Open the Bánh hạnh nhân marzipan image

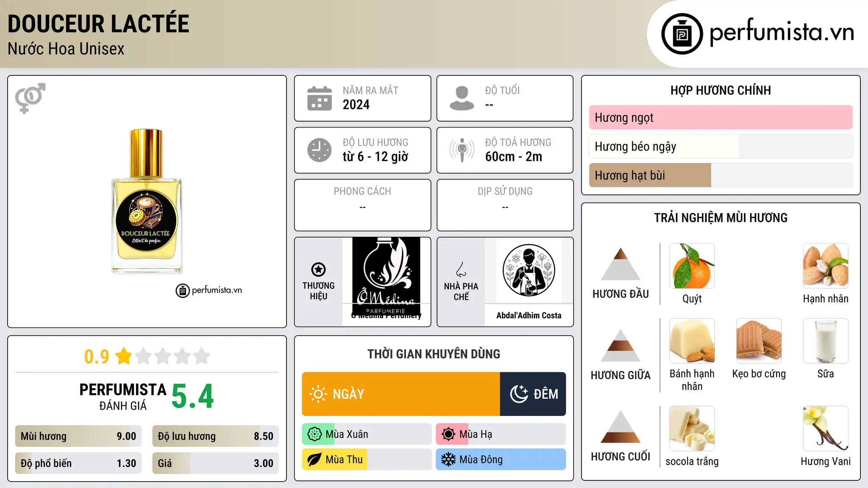point(692,341)
